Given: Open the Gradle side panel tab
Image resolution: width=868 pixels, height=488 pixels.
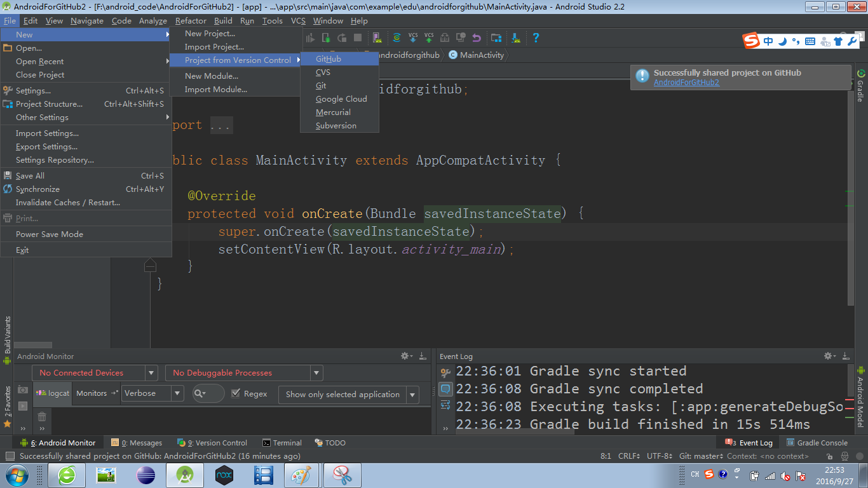Looking at the screenshot, I should (860, 87).
